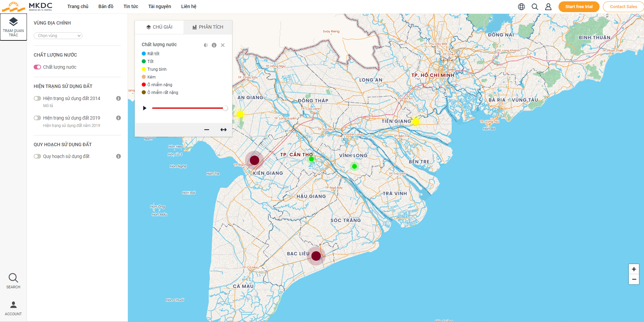Click the BẾN TRE province map label

tap(419, 162)
